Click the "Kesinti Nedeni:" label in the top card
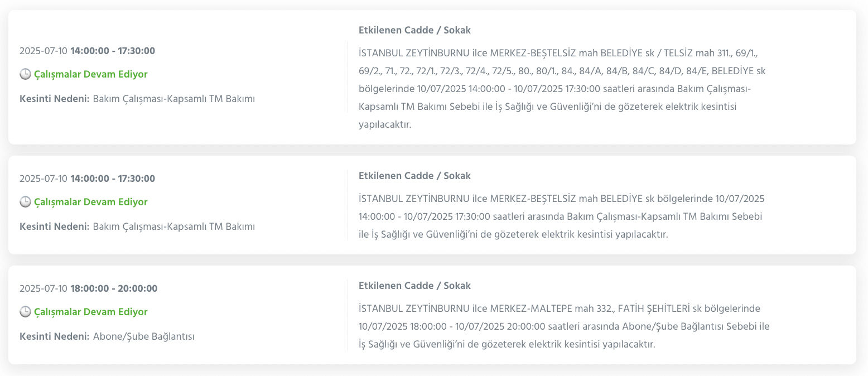The image size is (868, 376). (54, 99)
